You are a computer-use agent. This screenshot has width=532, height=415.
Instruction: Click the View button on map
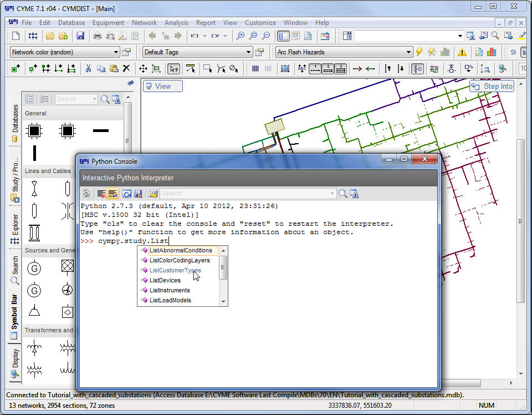(x=162, y=86)
